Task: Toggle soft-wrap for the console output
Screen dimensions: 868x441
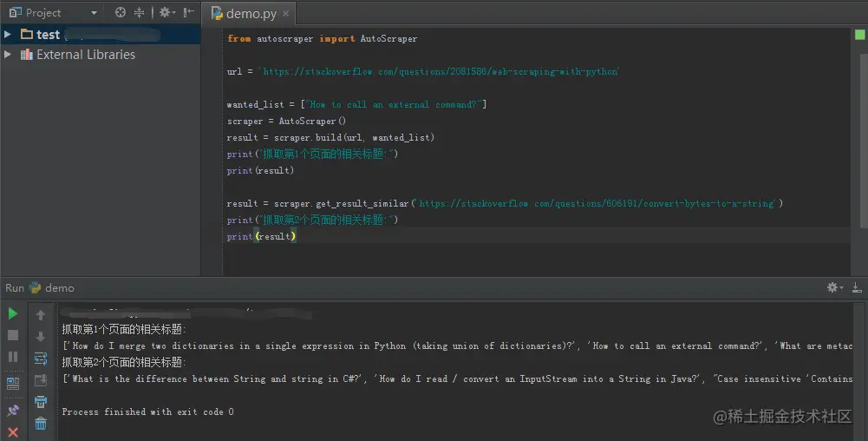Action: [x=41, y=358]
